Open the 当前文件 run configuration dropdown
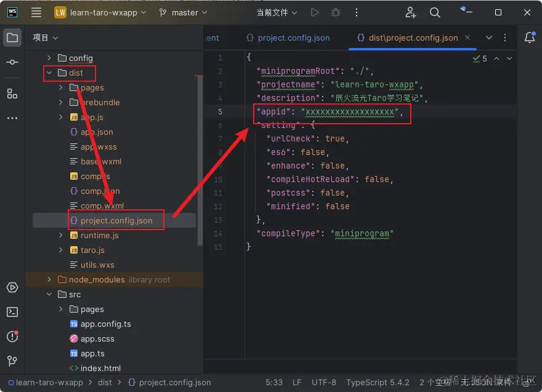 click(277, 13)
